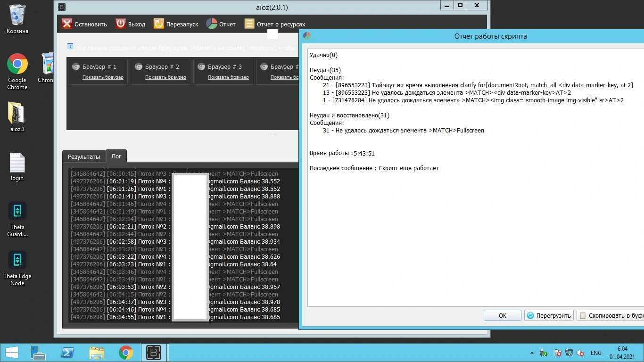Click the yellow list icon beside Отчет о ресурсах
Viewport: 644px width, 362px height.
point(249,24)
